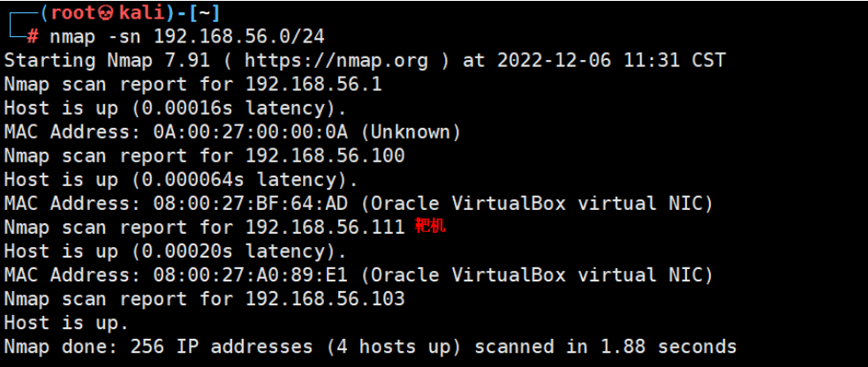Click IP address 192.168.56.103
868x367 pixels.
(325, 299)
